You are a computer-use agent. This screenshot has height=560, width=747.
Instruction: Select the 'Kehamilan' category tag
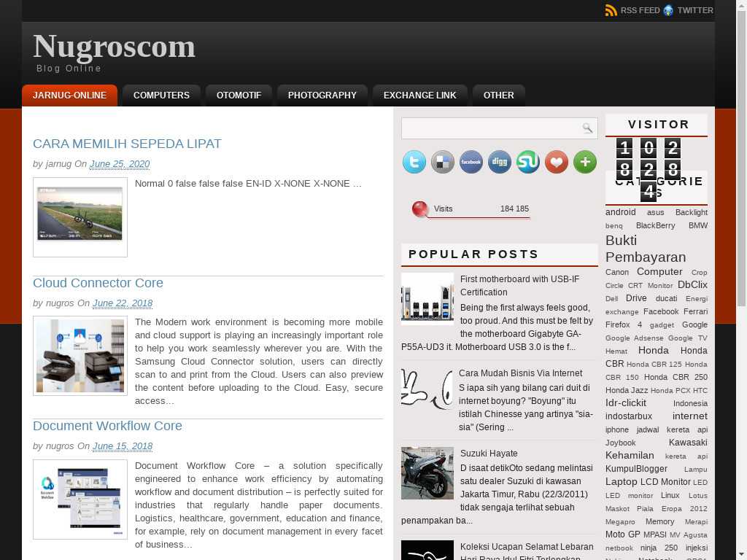tap(630, 455)
